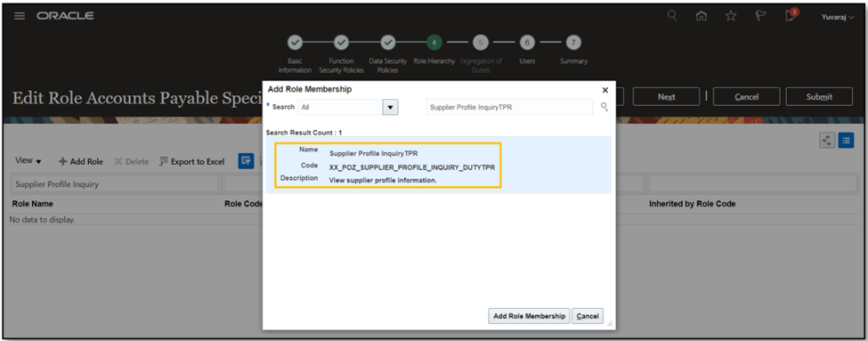Click Role Name filter field Supplier Profile Inquiry
The height and width of the screenshot is (341, 868).
[115, 184]
